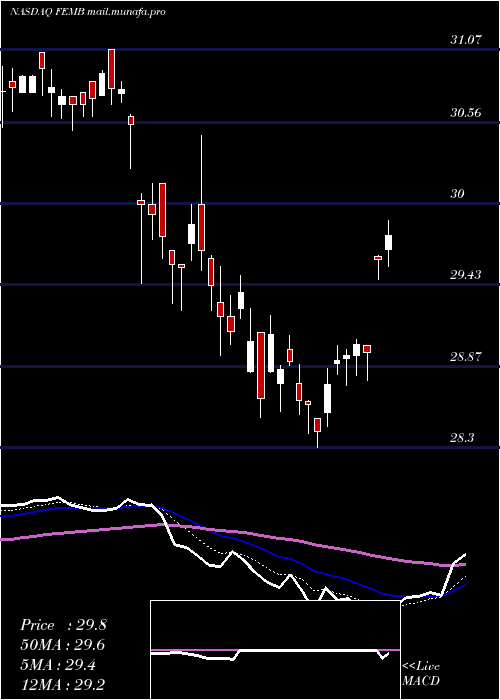Click the 31.07 price level label
The width and height of the screenshot is (500, 700).
pos(466,40)
